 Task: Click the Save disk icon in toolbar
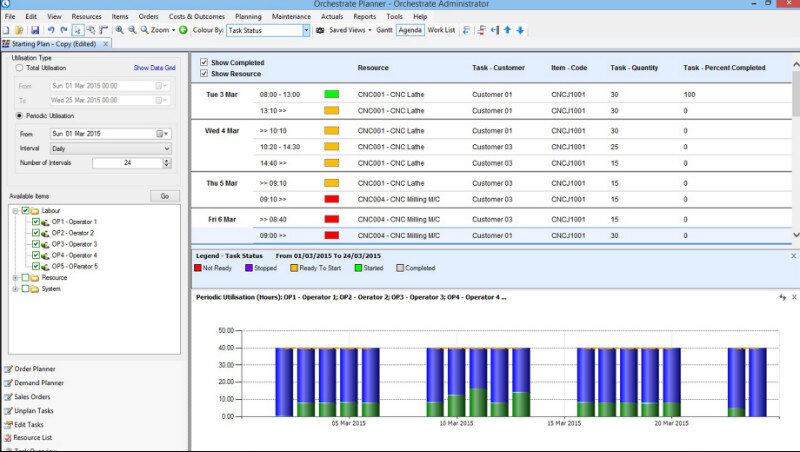tap(35, 31)
